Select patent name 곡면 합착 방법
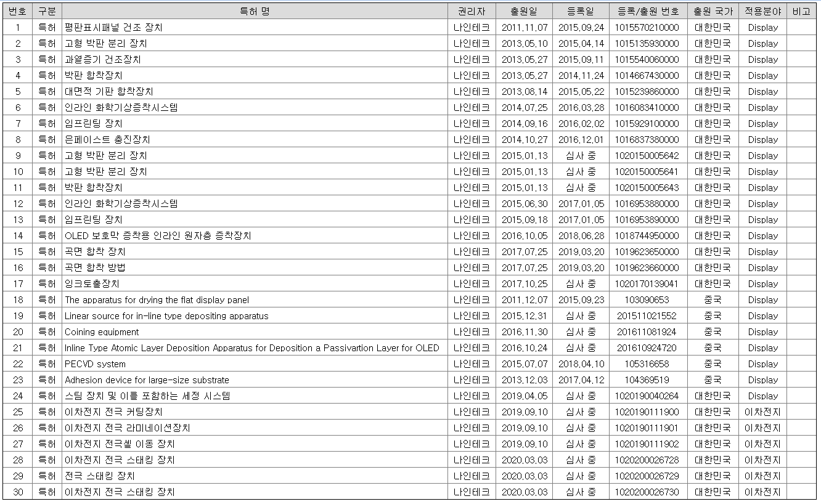The height and width of the screenshot is (504, 821). [x=95, y=267]
